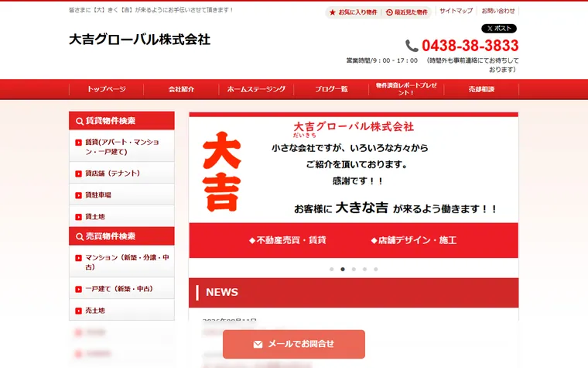The width and height of the screenshot is (588, 368).
Task: Click the 営業時間 9:00-17:00 text
Action: [381, 60]
